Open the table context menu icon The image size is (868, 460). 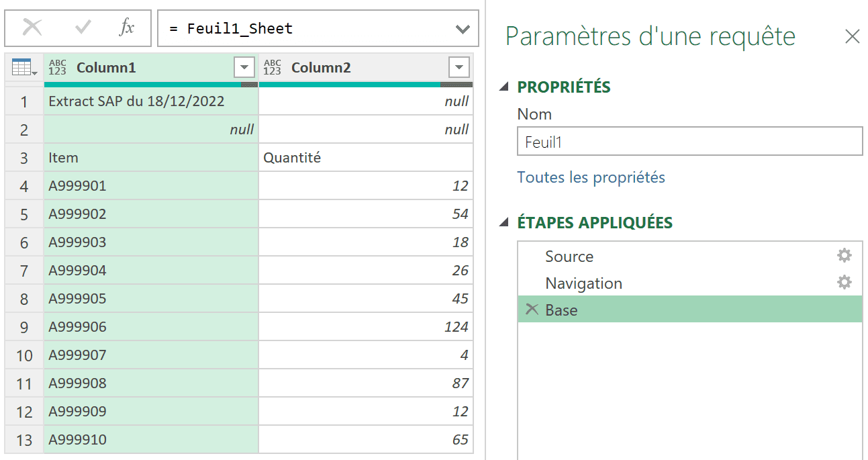point(21,67)
